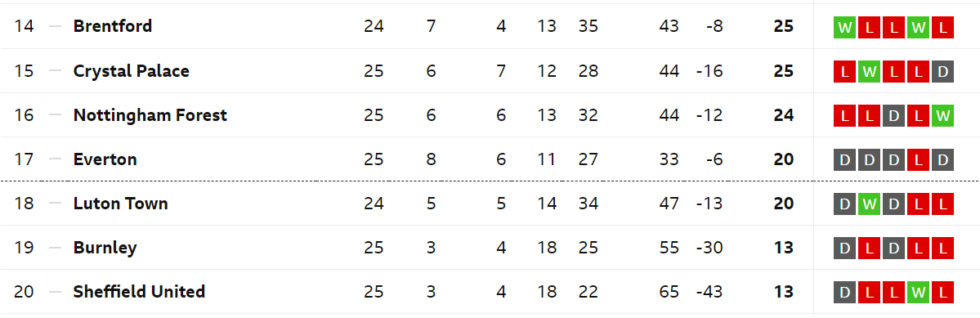
Task: Click Brentford's first green W form badge
Action: (845, 28)
